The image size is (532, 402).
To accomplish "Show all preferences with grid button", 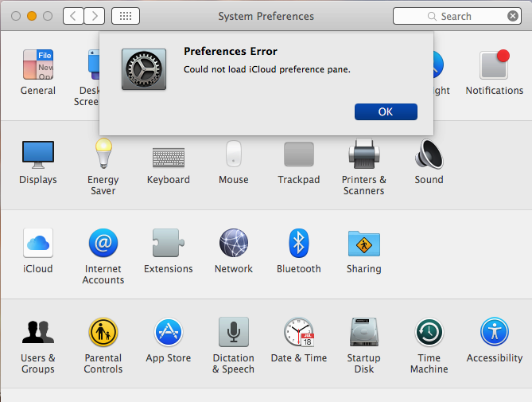I will (126, 16).
